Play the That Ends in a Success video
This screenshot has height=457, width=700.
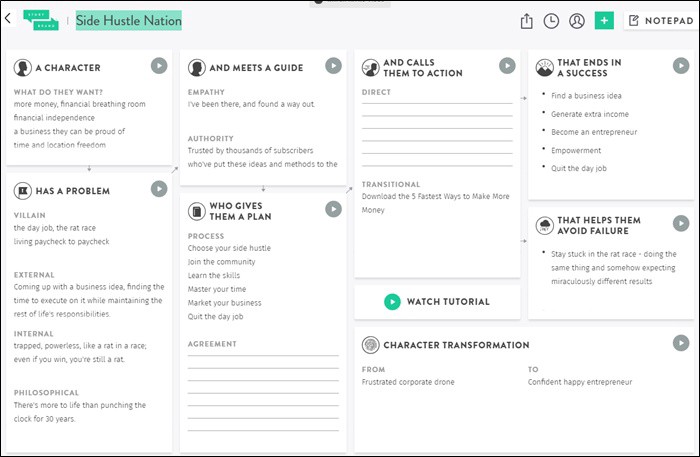(x=681, y=66)
